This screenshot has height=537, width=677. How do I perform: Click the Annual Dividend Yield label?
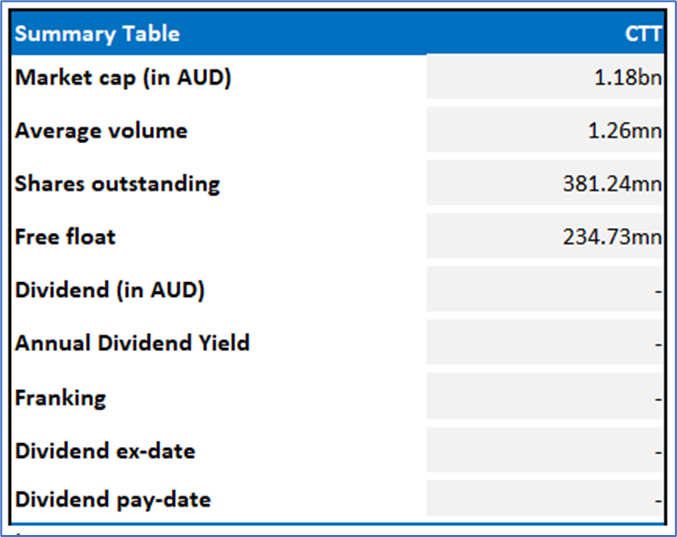click(132, 343)
